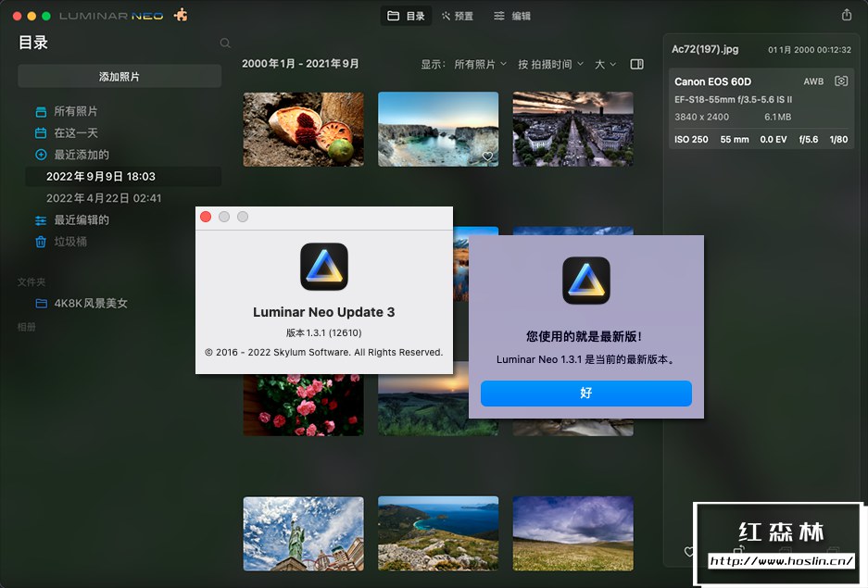The image size is (868, 588).
Task: Switch to the 编辑 tab
Action: click(x=512, y=16)
